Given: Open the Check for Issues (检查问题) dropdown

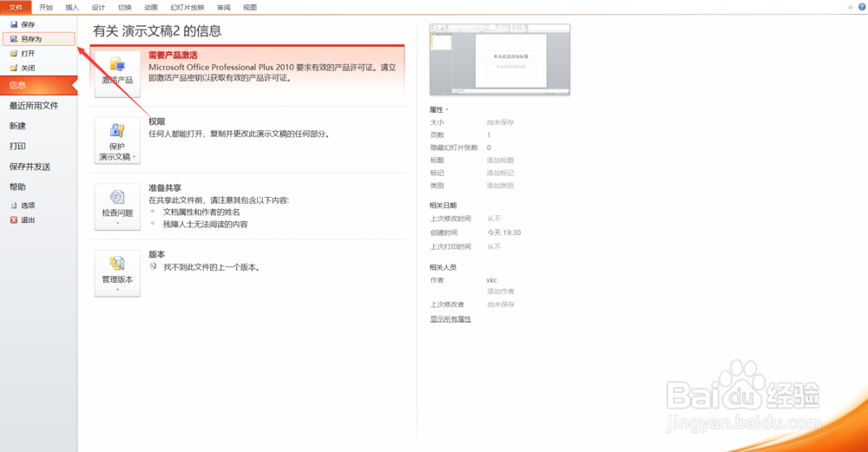Looking at the screenshot, I should pos(117,206).
